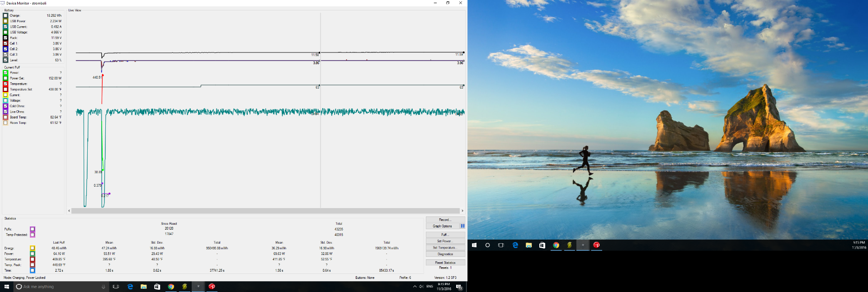This screenshot has height=292, width=868.
Task: Click the pause icon beside Graph Options
Action: pos(462,226)
